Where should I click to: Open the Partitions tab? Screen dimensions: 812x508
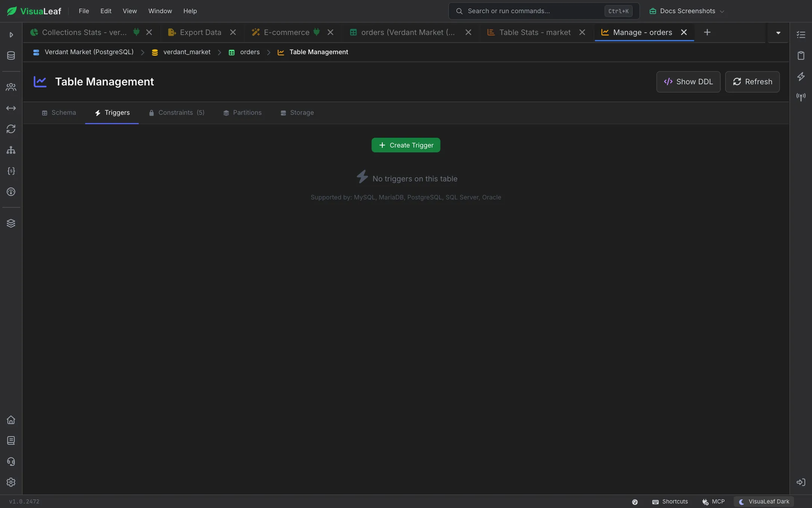pyautogui.click(x=242, y=113)
